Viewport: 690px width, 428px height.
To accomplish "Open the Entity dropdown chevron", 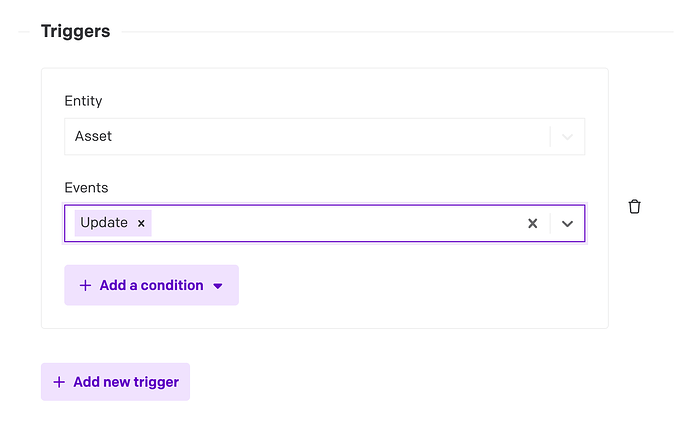I will pyautogui.click(x=567, y=137).
